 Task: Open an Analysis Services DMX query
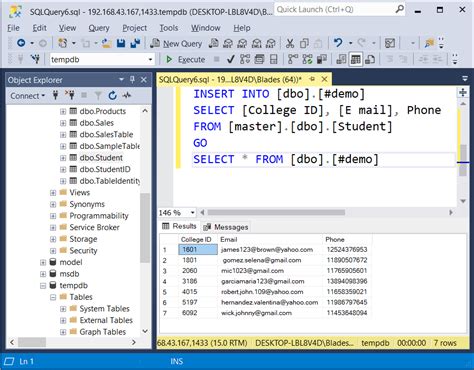pos(242,43)
